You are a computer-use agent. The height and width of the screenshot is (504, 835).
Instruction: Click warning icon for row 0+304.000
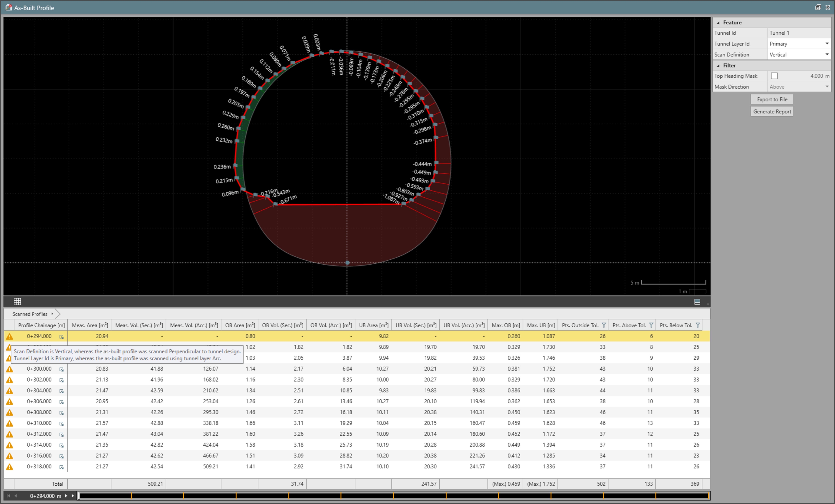pos(9,391)
